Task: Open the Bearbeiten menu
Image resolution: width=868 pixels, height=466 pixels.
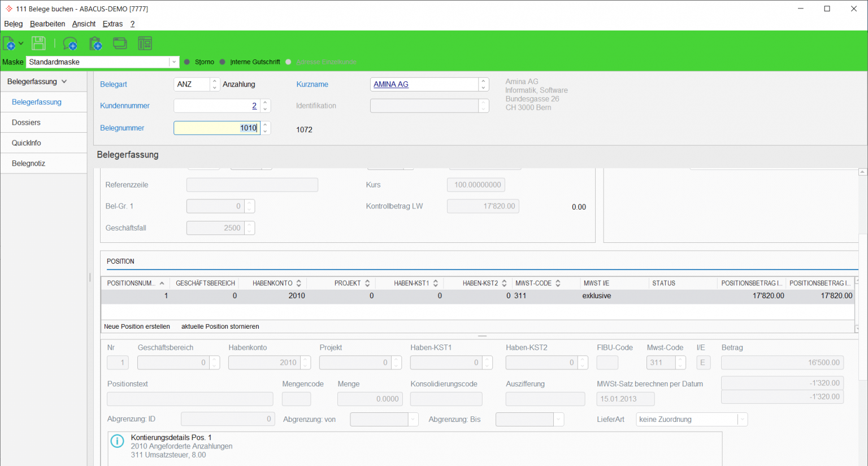Action: 47,24
